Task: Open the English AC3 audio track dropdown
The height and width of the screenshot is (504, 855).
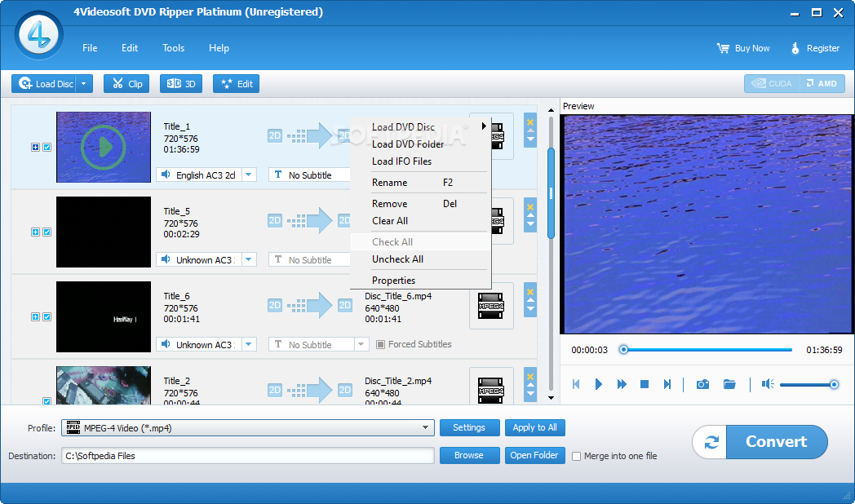Action: 249,175
